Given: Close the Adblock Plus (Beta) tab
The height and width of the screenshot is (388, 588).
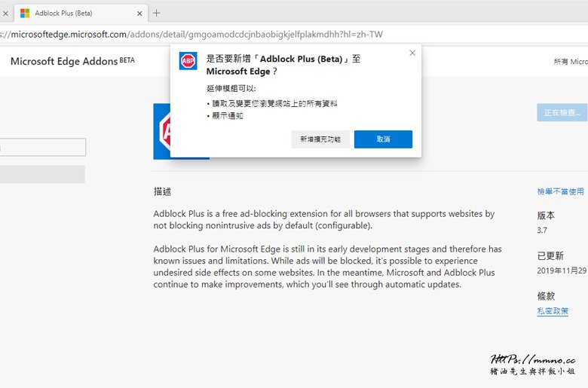Looking at the screenshot, I should 139,14.
